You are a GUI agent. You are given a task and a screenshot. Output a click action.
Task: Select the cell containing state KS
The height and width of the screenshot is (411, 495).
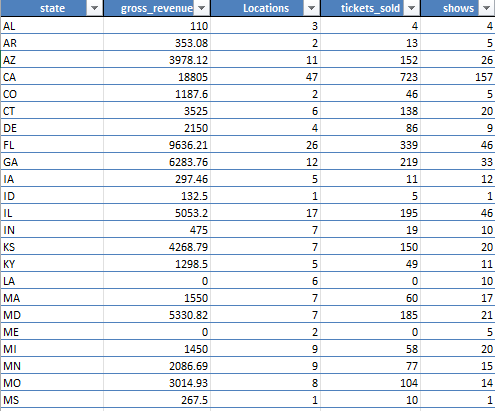(x=52, y=247)
